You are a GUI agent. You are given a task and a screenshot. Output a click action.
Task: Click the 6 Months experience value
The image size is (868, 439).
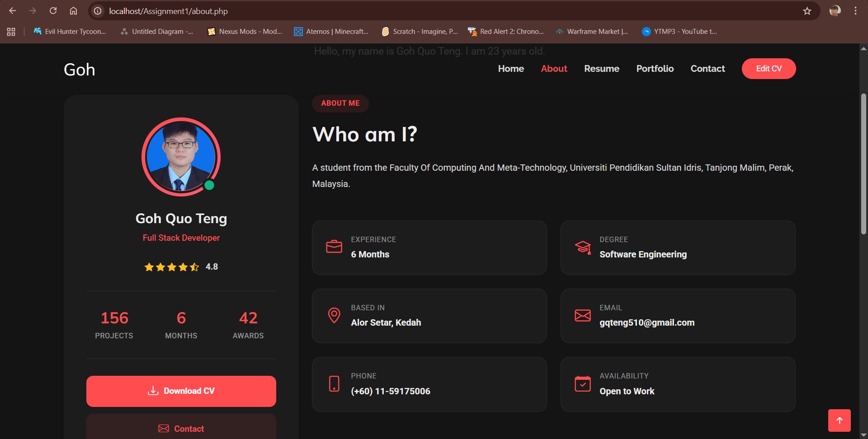coord(370,255)
